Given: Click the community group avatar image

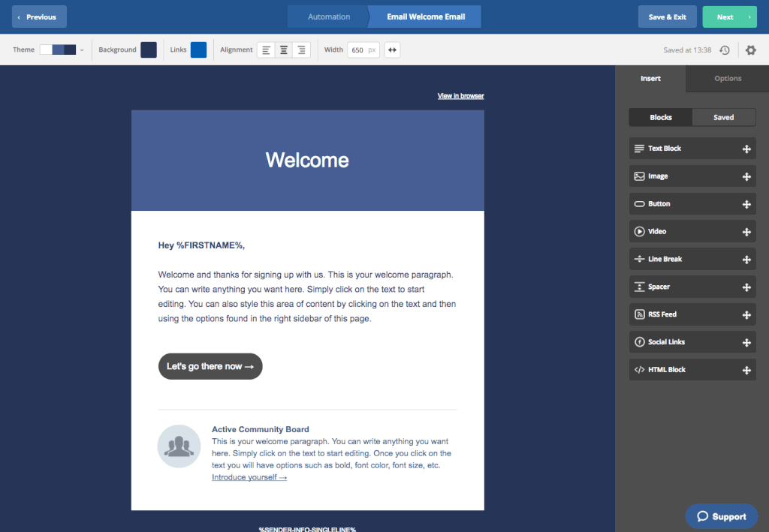Looking at the screenshot, I should (x=179, y=446).
